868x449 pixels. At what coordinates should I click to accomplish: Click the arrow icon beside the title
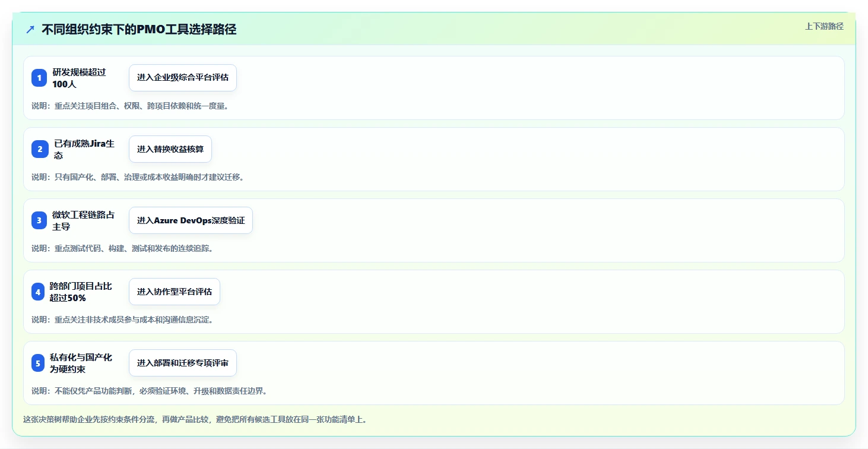tap(30, 29)
